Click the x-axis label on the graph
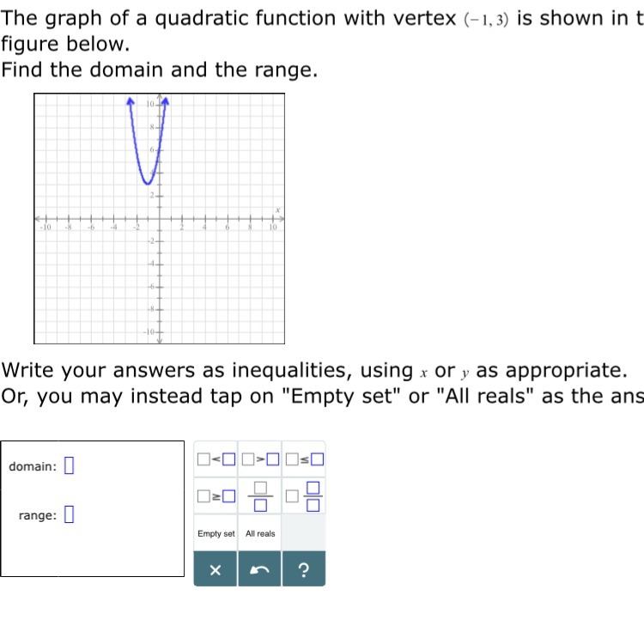Viewport: 644px width, 644px height. (278, 210)
